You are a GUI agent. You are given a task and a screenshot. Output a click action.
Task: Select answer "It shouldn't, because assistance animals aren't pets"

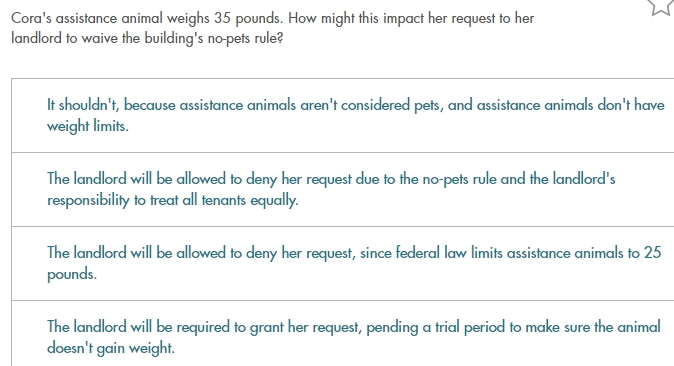click(x=343, y=115)
